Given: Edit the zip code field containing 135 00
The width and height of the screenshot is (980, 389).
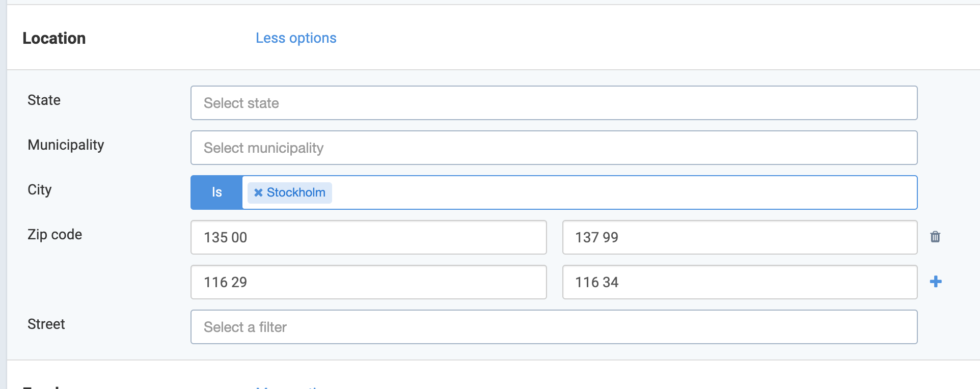Looking at the screenshot, I should tap(368, 237).
